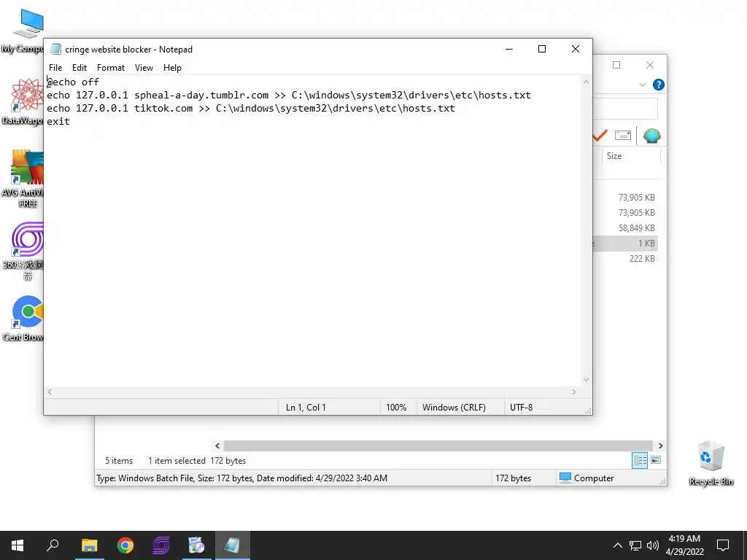
Task: Click envelope icon in file manager toolbar
Action: [x=623, y=136]
